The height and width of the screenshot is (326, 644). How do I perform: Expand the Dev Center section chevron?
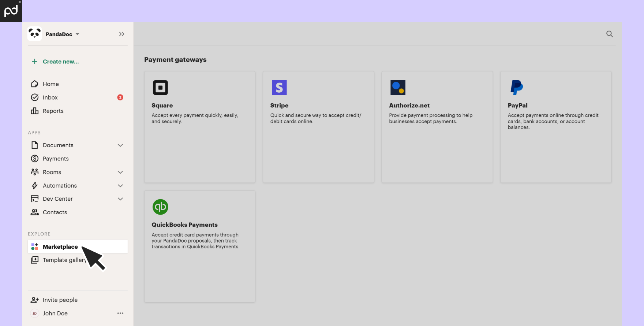coord(120,199)
